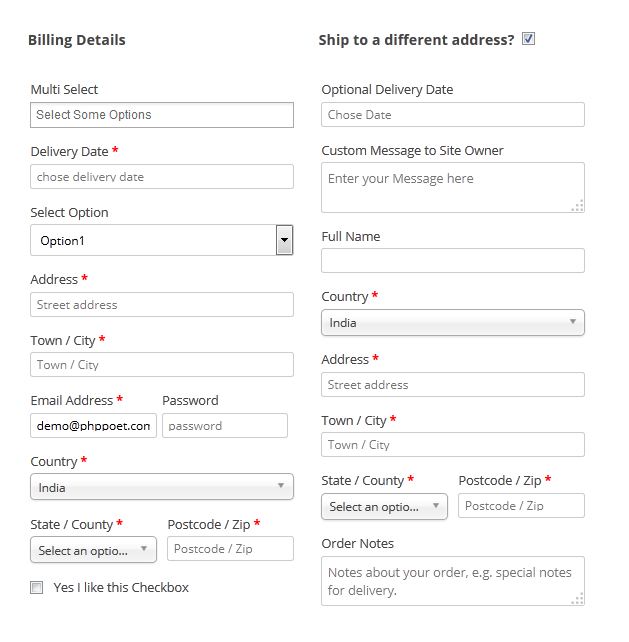
Task: Click the Optional Delivery Date field
Action: [x=452, y=115]
